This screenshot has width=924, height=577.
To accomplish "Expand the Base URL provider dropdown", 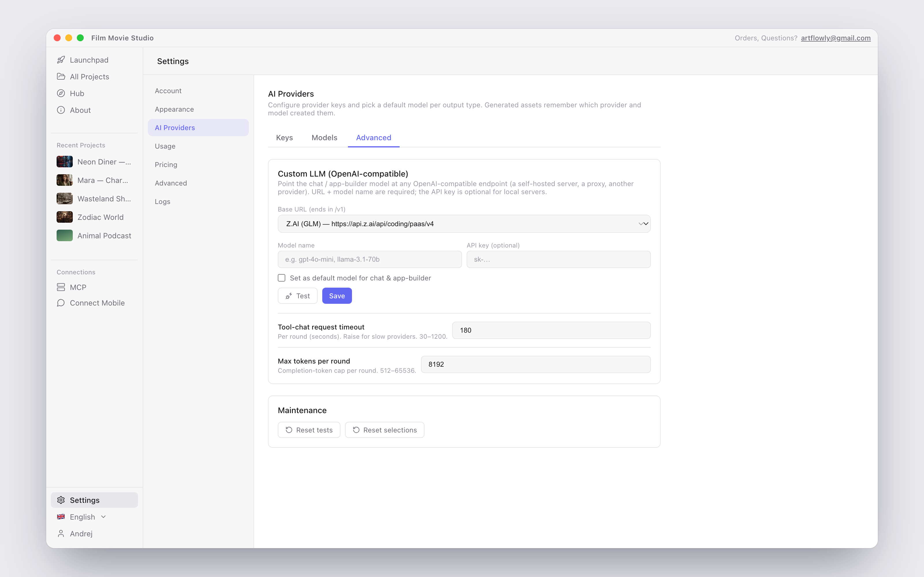I will (x=464, y=224).
